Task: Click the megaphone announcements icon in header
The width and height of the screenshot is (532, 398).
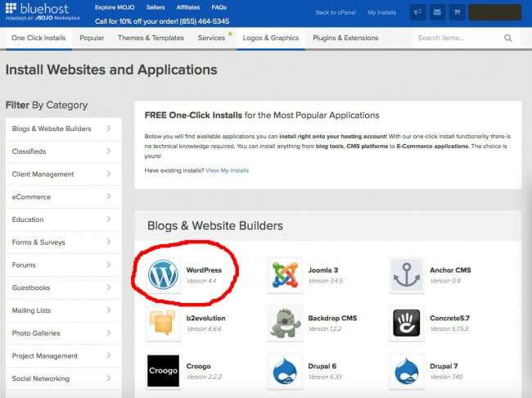Action: [x=417, y=12]
